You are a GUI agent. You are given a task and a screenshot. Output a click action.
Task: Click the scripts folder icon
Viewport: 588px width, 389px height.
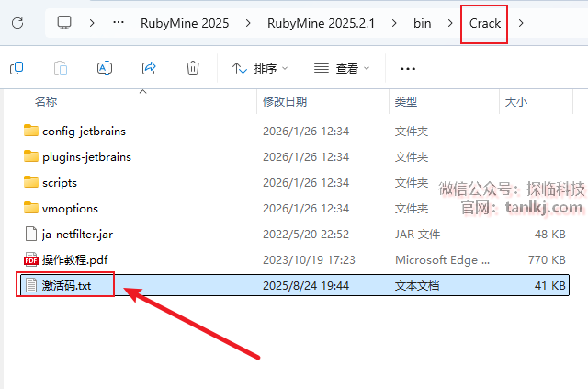click(x=31, y=182)
